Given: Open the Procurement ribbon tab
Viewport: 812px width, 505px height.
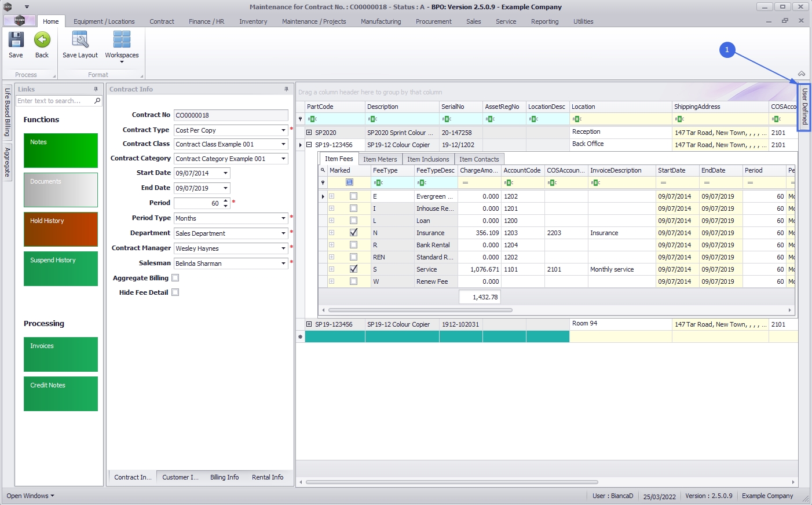Looking at the screenshot, I should pos(433,21).
